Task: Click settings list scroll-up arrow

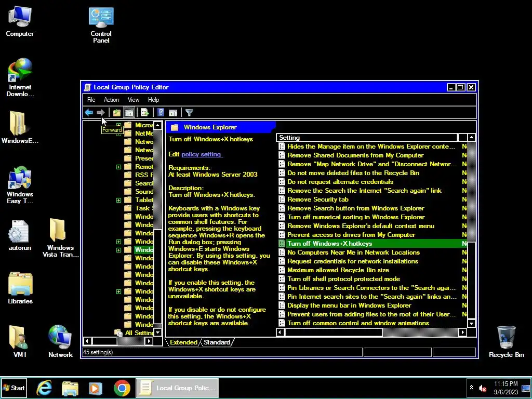Action: (471, 137)
